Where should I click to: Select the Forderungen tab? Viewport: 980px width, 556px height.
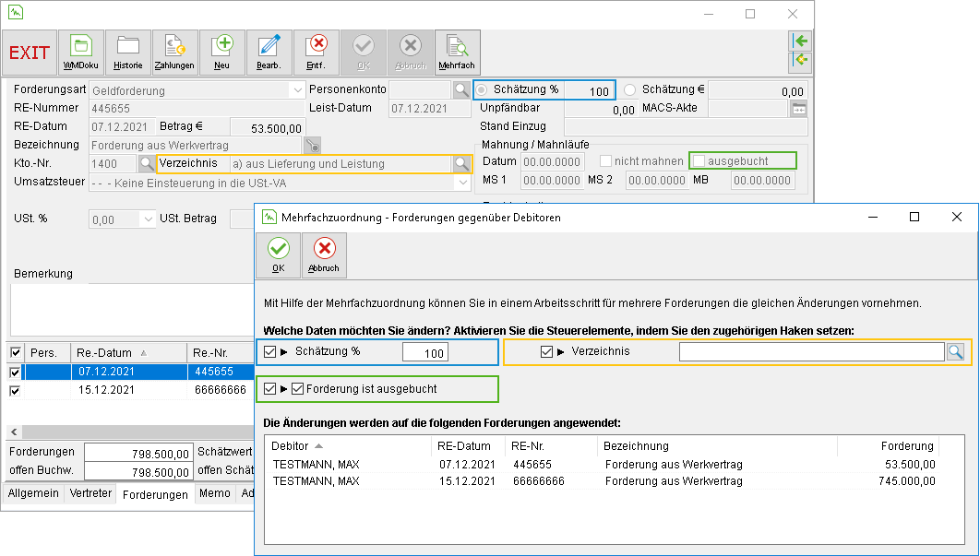click(155, 494)
